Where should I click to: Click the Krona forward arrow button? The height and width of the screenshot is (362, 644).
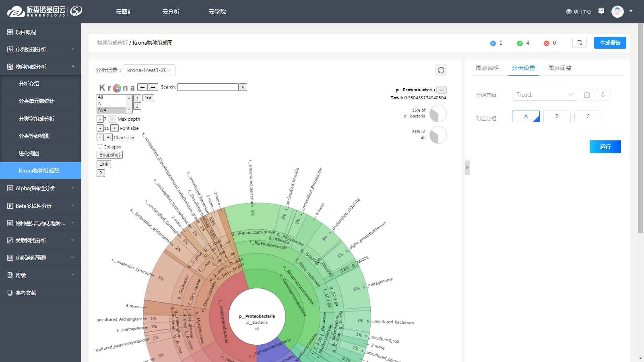pos(153,87)
